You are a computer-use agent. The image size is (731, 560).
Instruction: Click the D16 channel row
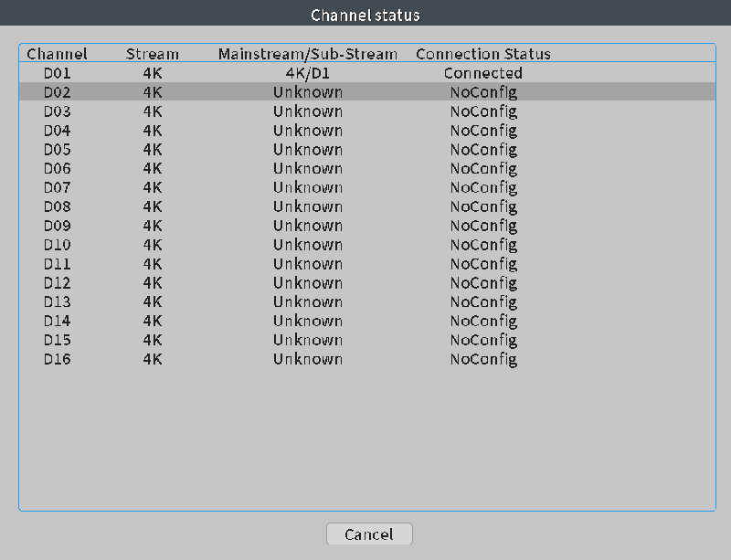point(57,359)
